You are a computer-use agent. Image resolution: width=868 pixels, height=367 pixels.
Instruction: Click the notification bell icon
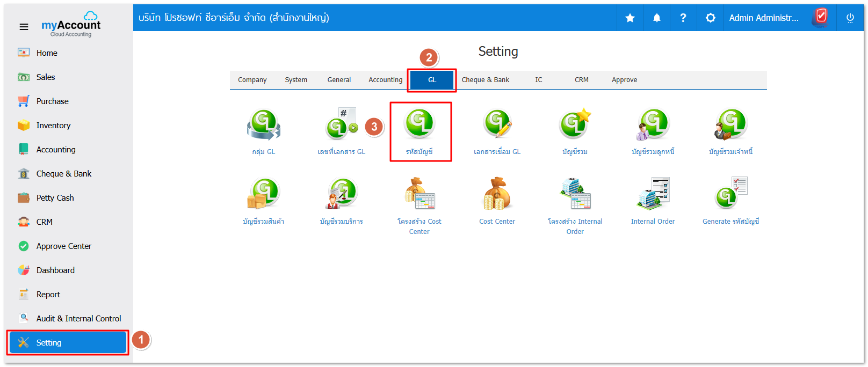click(x=656, y=18)
